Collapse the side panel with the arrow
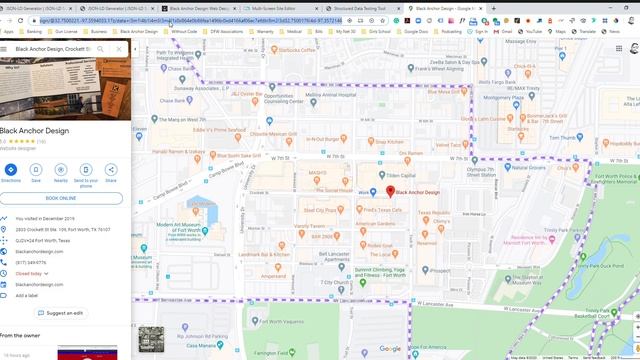 click(x=135, y=49)
